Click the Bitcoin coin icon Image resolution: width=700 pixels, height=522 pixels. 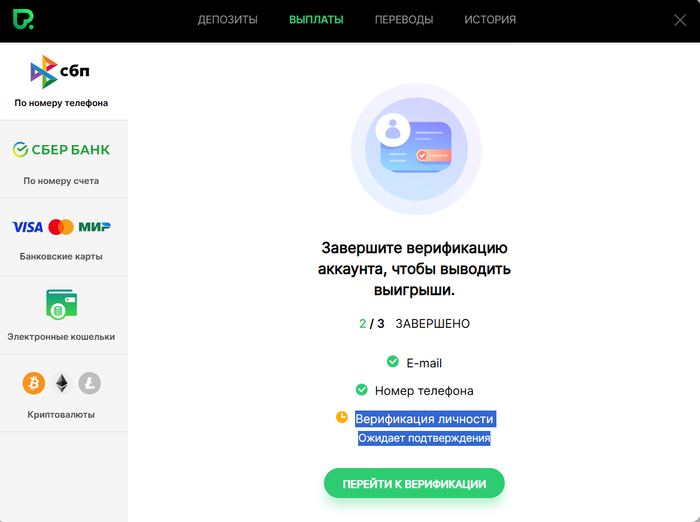34,383
